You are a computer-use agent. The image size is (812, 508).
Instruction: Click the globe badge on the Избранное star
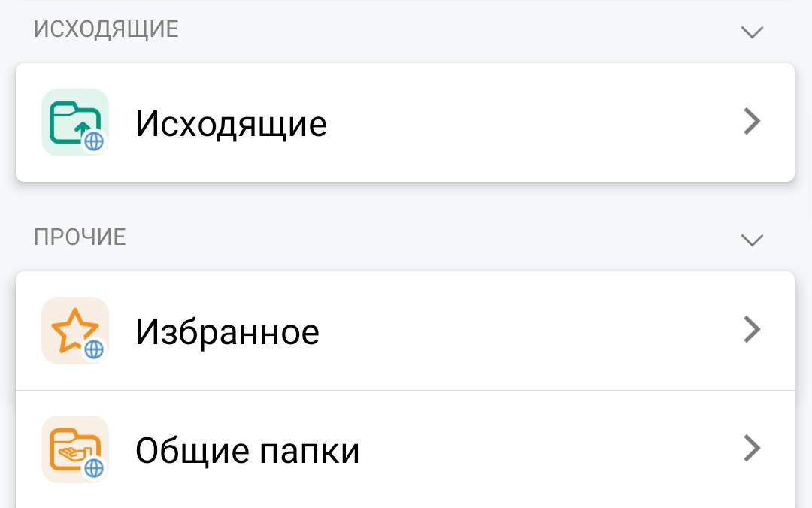[x=94, y=349]
